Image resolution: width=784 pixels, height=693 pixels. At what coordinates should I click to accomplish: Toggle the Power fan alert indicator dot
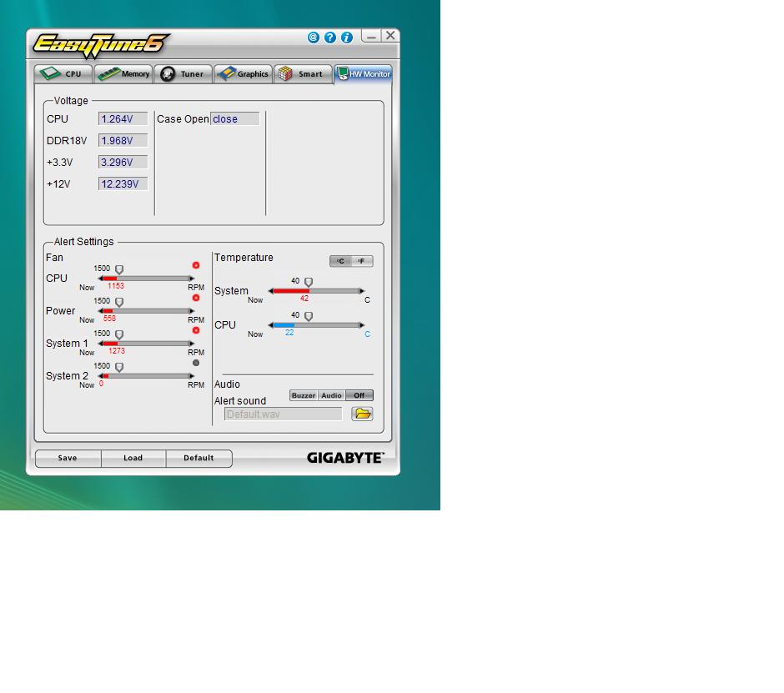coord(196,298)
